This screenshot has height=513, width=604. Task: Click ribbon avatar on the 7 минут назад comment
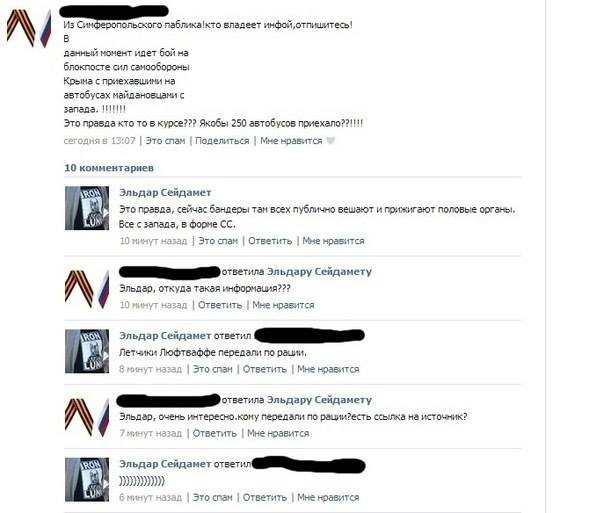pos(87,417)
